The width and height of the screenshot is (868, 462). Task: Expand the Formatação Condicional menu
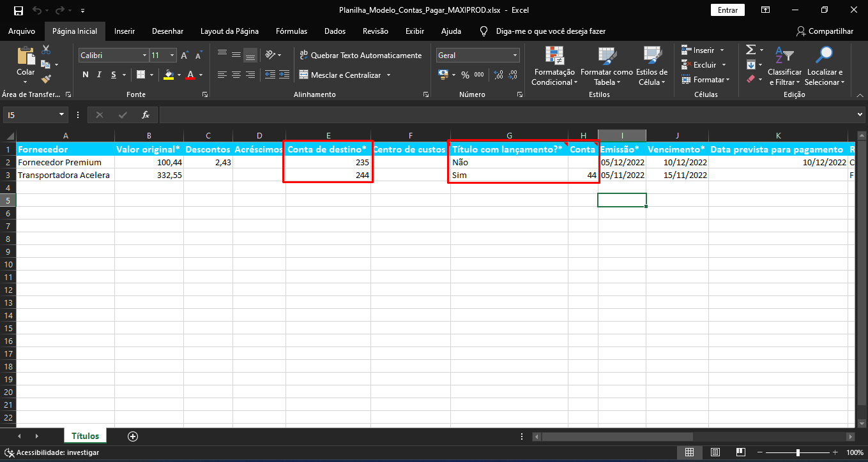[x=554, y=77]
